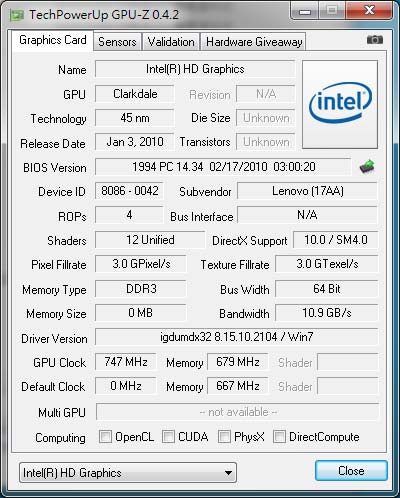Click the BIOS save chip icon

[x=367, y=167]
